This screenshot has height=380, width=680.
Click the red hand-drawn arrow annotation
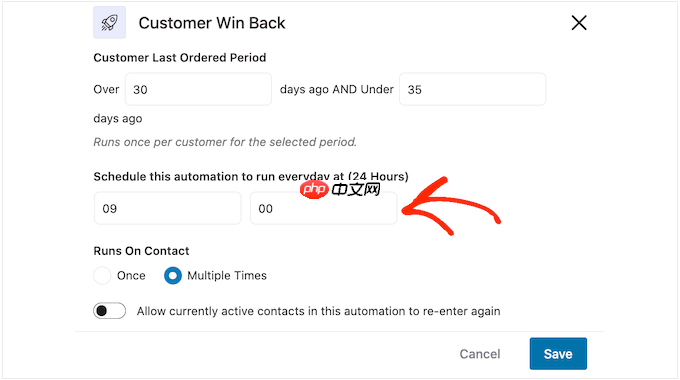(x=451, y=206)
